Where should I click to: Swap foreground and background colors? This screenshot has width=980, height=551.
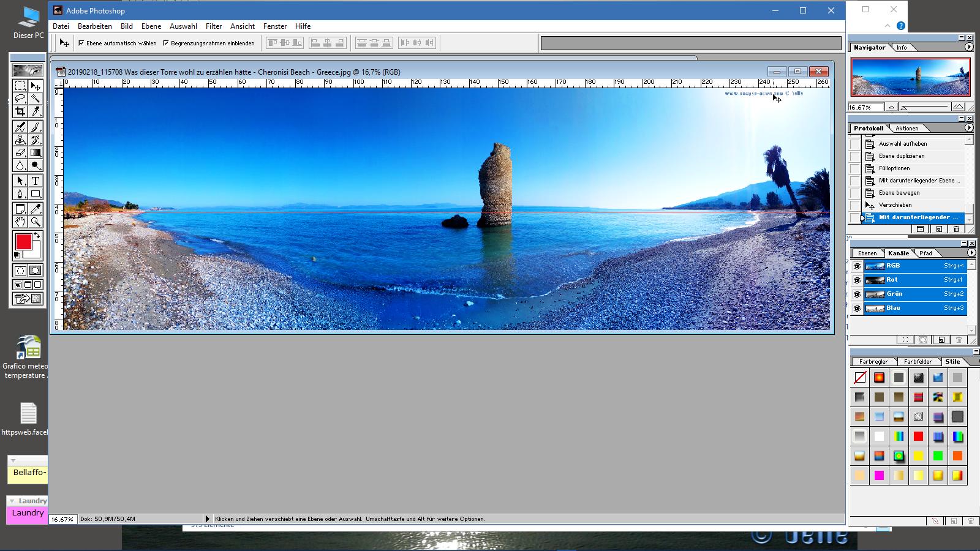(x=37, y=236)
